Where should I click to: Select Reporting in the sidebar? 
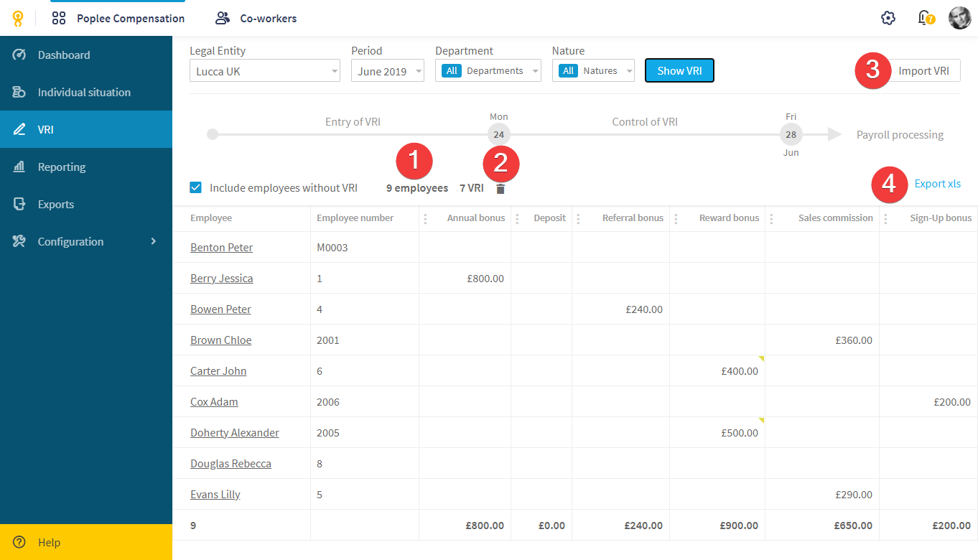click(x=86, y=167)
